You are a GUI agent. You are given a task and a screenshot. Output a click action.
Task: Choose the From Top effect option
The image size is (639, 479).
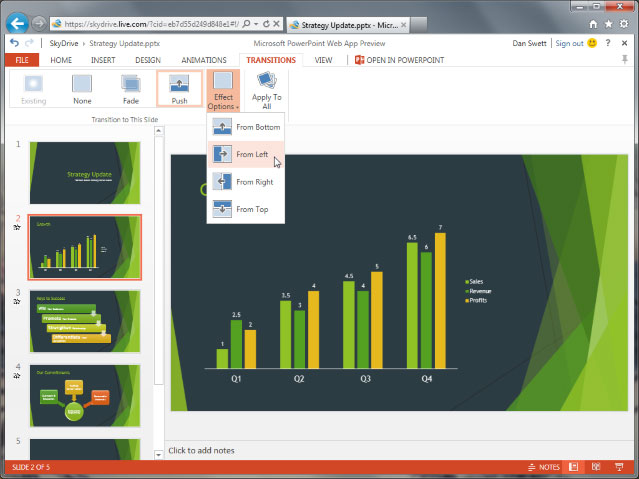point(246,209)
